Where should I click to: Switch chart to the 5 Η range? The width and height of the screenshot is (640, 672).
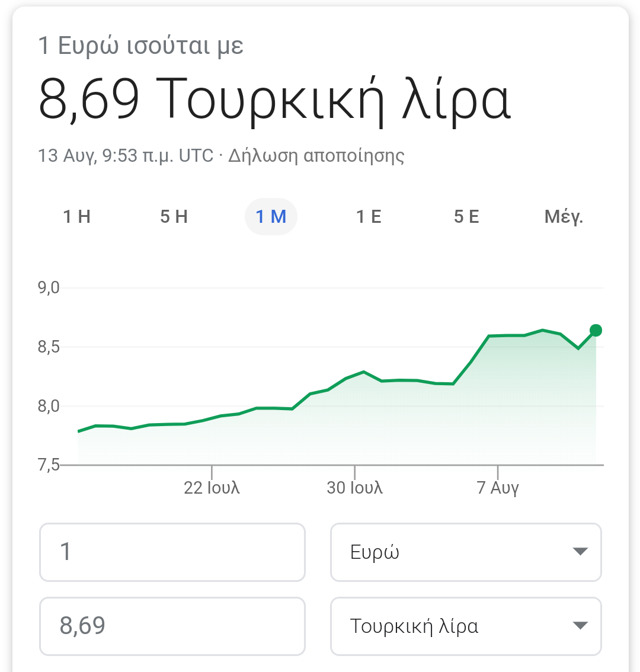174,217
